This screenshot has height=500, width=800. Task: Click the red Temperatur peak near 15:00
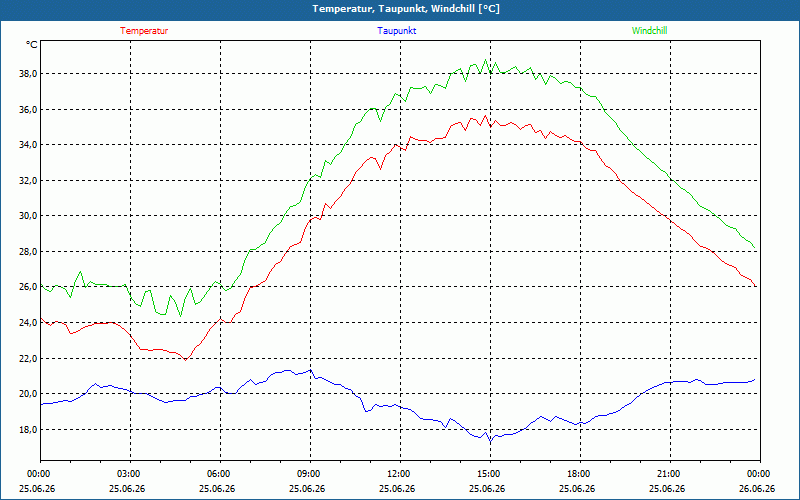(485, 116)
